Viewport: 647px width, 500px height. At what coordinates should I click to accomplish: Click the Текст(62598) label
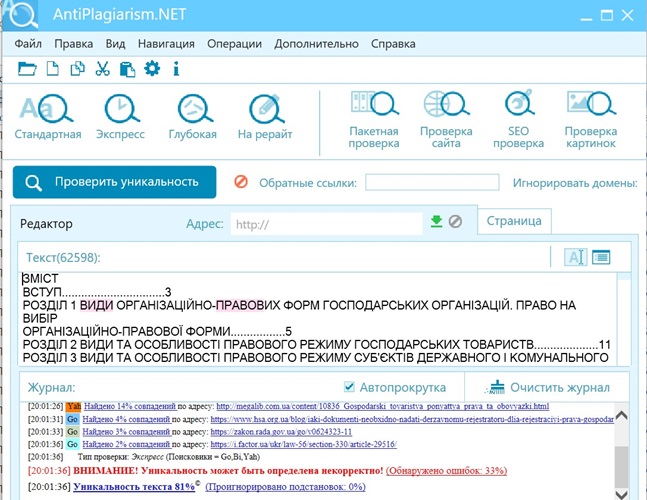pos(63,257)
